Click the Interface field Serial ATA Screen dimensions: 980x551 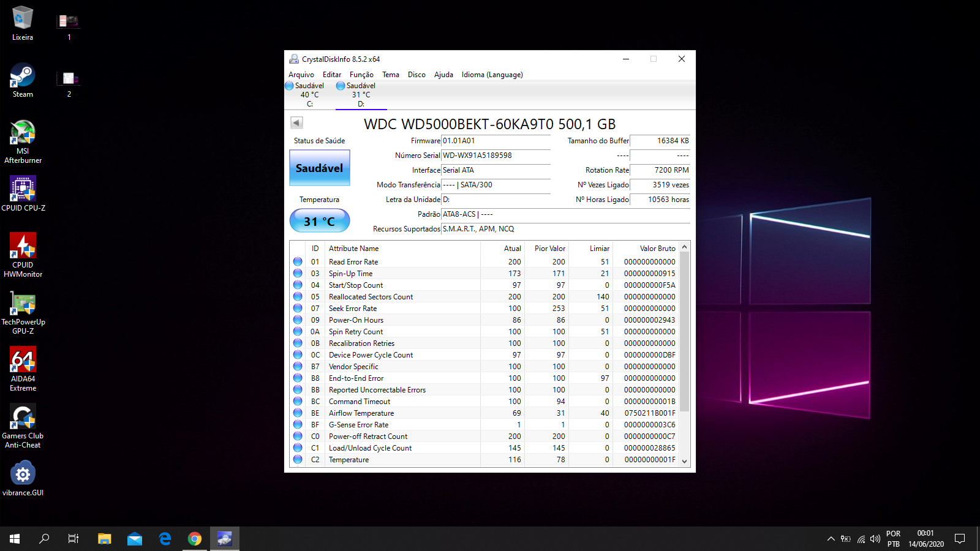click(x=496, y=170)
